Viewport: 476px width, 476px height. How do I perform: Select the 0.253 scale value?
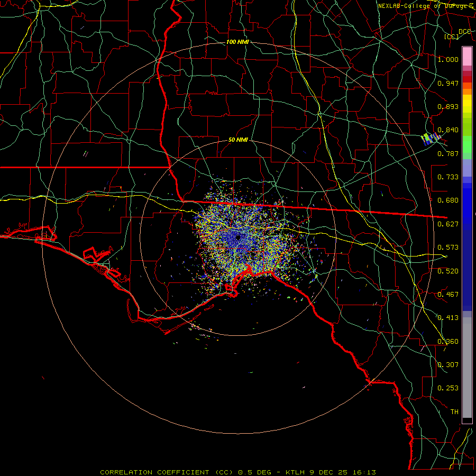coord(448,388)
